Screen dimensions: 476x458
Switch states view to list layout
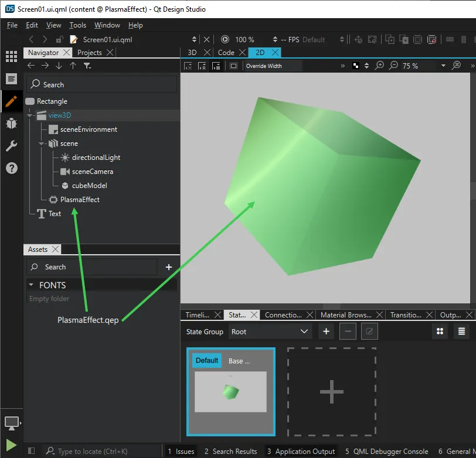pos(461,331)
